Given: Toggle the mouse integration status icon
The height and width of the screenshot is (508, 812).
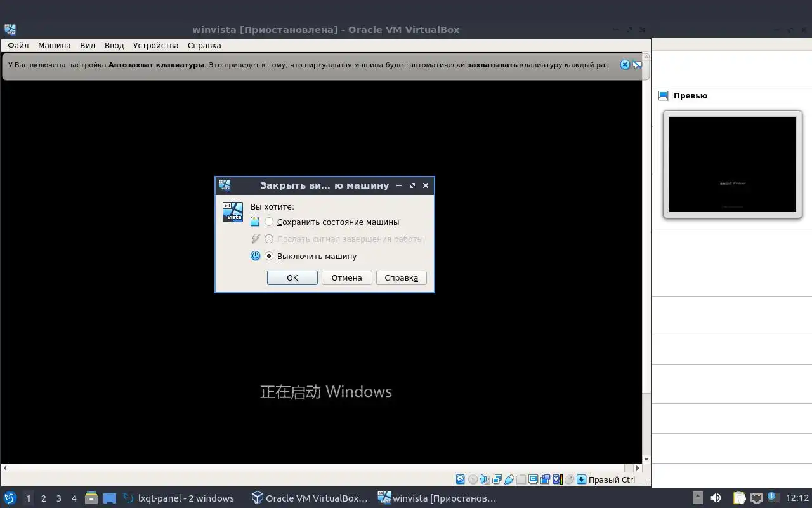Looking at the screenshot, I should 569,479.
